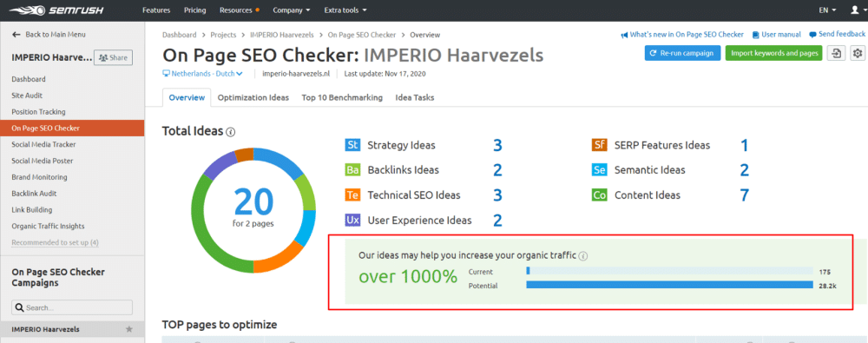Click the desktop device icon by Netherlands
868x343 pixels.
[x=166, y=73]
